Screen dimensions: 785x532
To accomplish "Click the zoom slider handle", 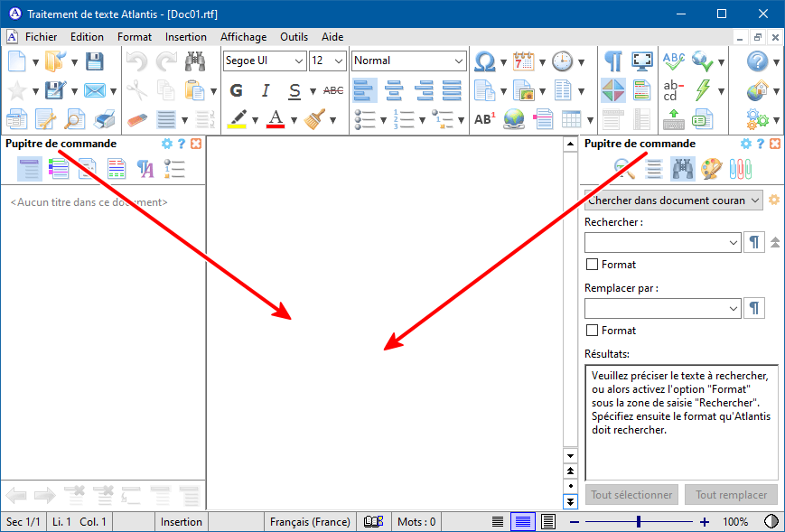I will tap(639, 522).
